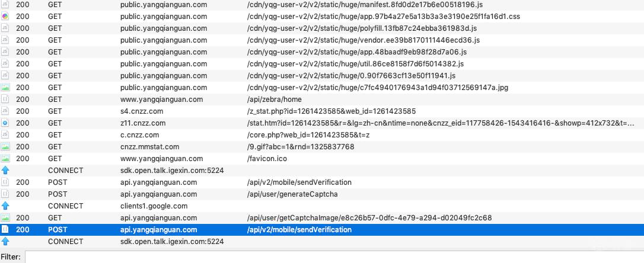Click the JS icon of manifest.8fd0d2e17b6e00518196.js row
The height and width of the screenshot is (263, 644).
coord(5,5)
